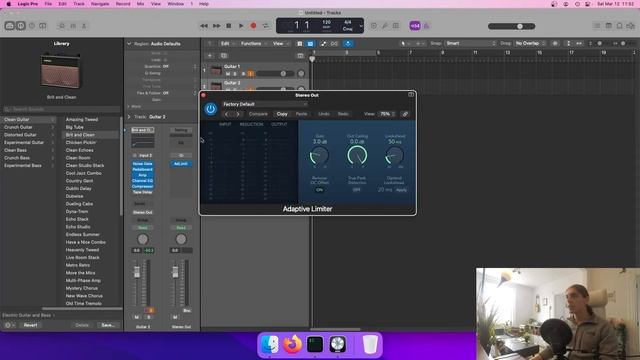640x360 pixels.
Task: Toggle the automation button in the tracks menu bar
Action: [323, 44]
